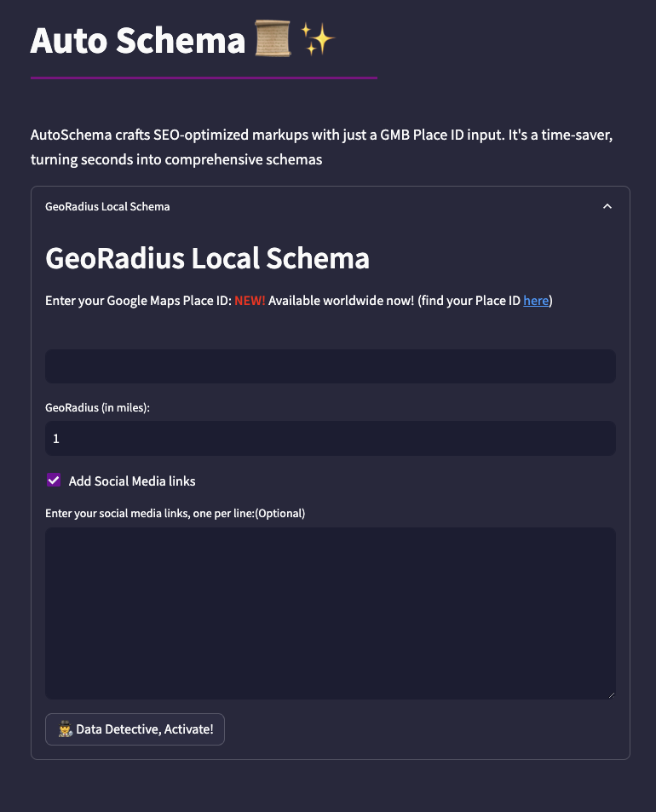
Task: Click the Data Detective, Activate! button
Action: point(135,729)
